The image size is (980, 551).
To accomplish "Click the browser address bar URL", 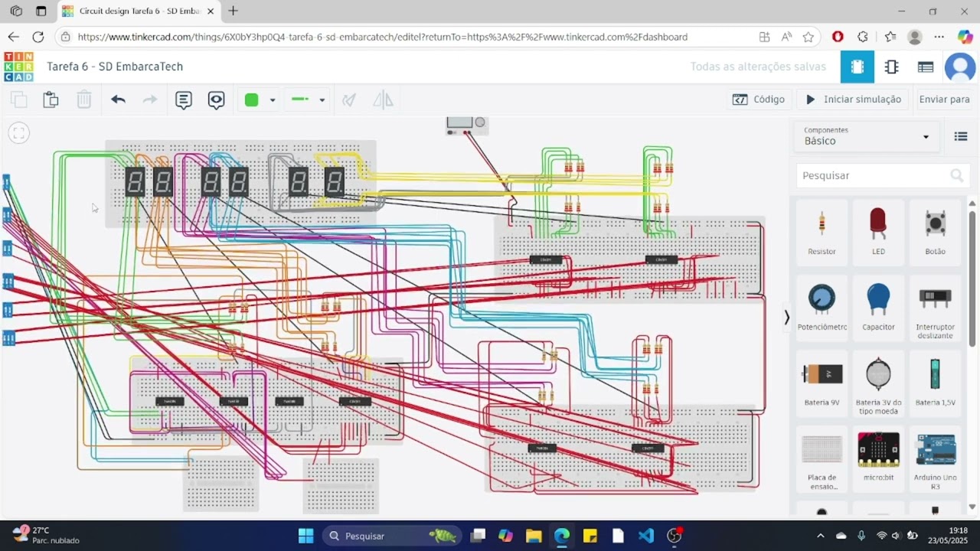I will (383, 37).
